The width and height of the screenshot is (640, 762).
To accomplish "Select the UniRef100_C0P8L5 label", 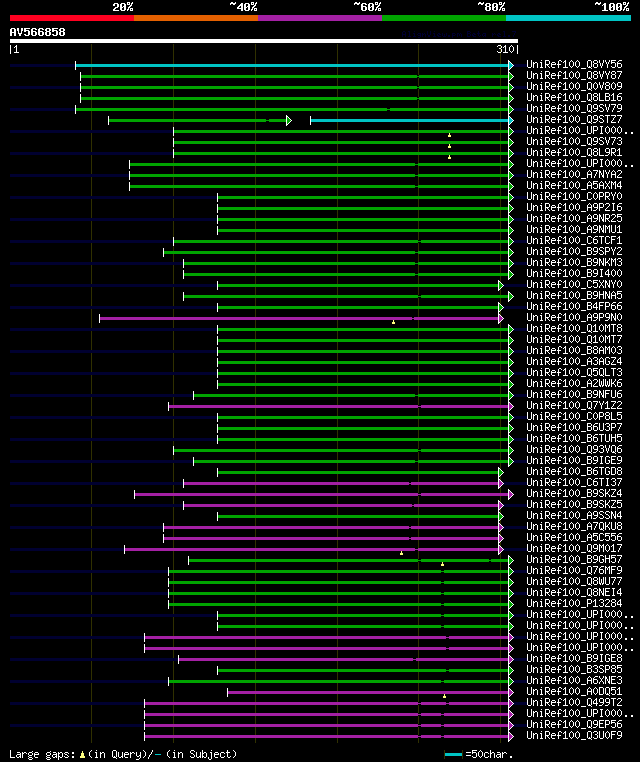I will point(574,416).
